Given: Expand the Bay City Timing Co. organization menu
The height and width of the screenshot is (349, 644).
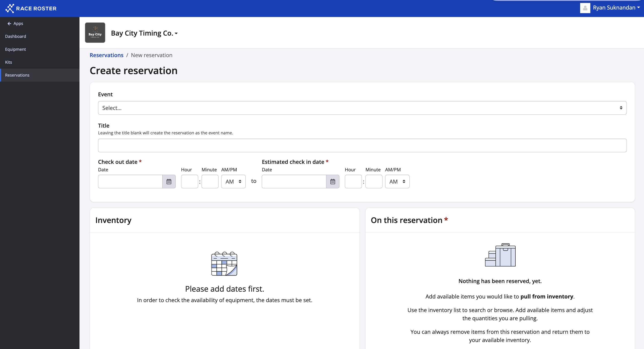Looking at the screenshot, I should (144, 33).
